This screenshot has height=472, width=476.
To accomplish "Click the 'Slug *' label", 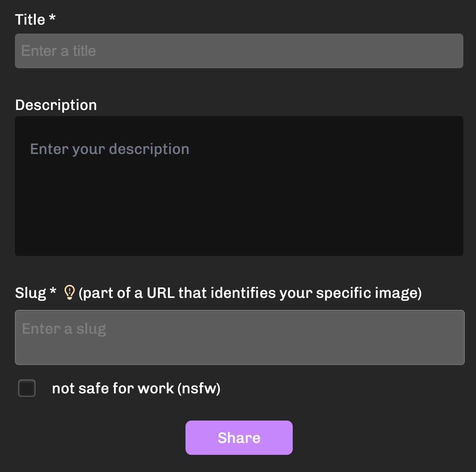I will [35, 293].
